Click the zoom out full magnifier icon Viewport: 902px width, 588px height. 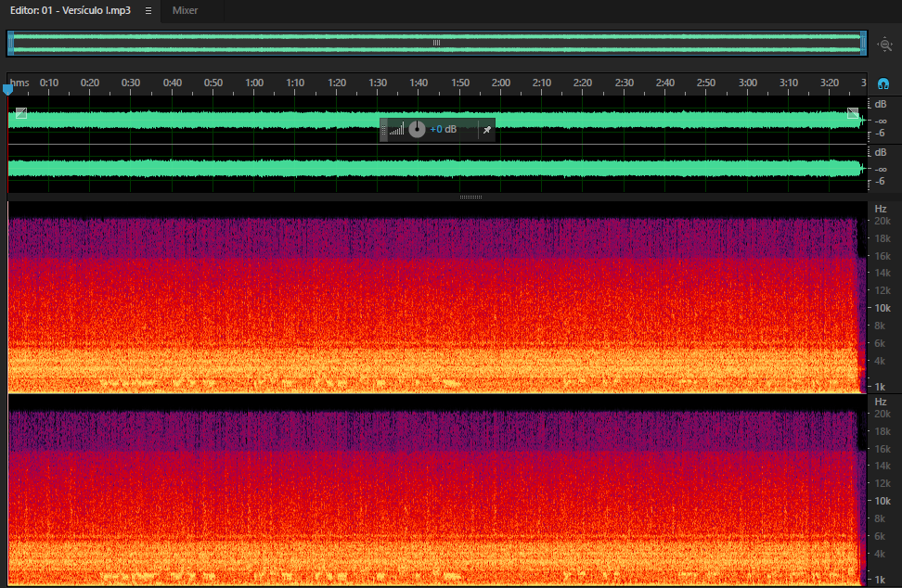click(884, 45)
